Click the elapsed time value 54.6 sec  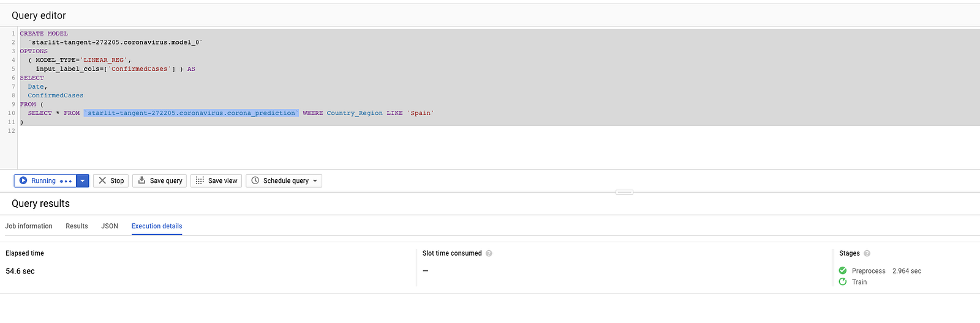pos(20,271)
